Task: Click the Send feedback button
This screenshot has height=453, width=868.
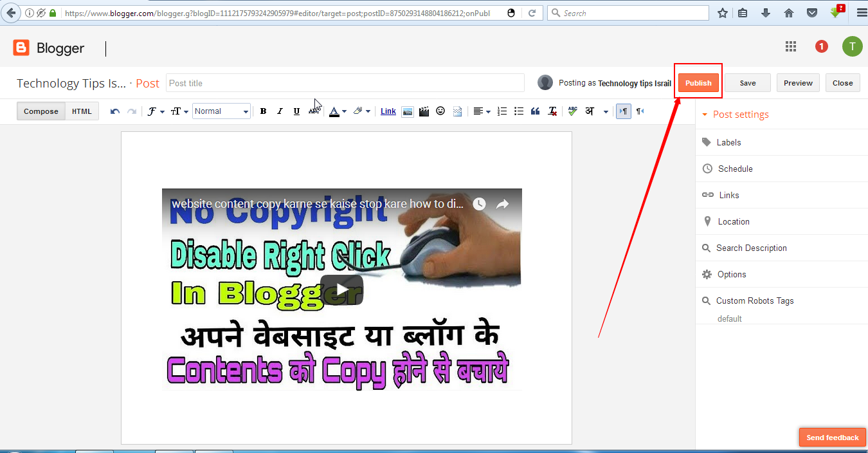Action: [x=833, y=438]
